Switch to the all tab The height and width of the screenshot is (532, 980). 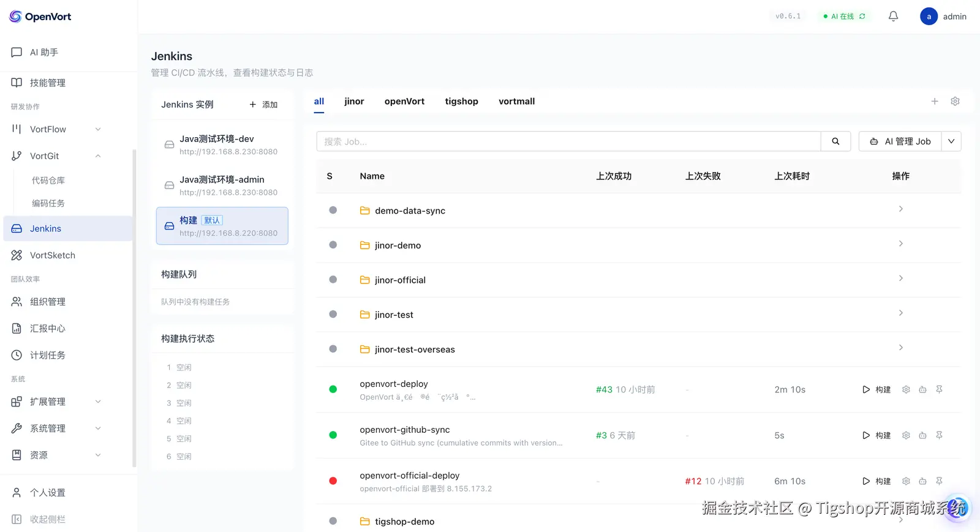[x=319, y=102]
